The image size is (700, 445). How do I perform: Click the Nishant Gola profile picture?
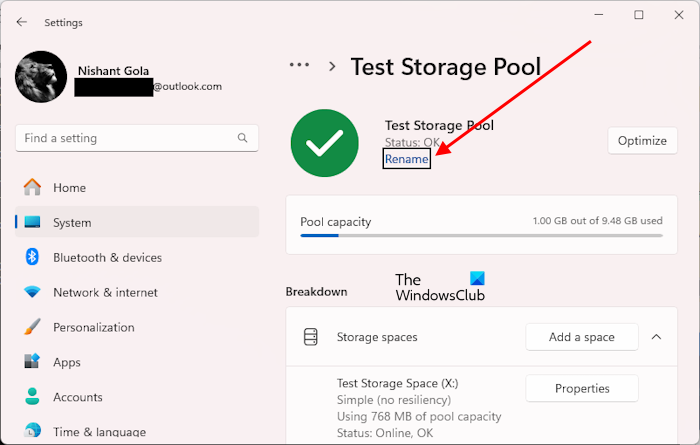42,76
